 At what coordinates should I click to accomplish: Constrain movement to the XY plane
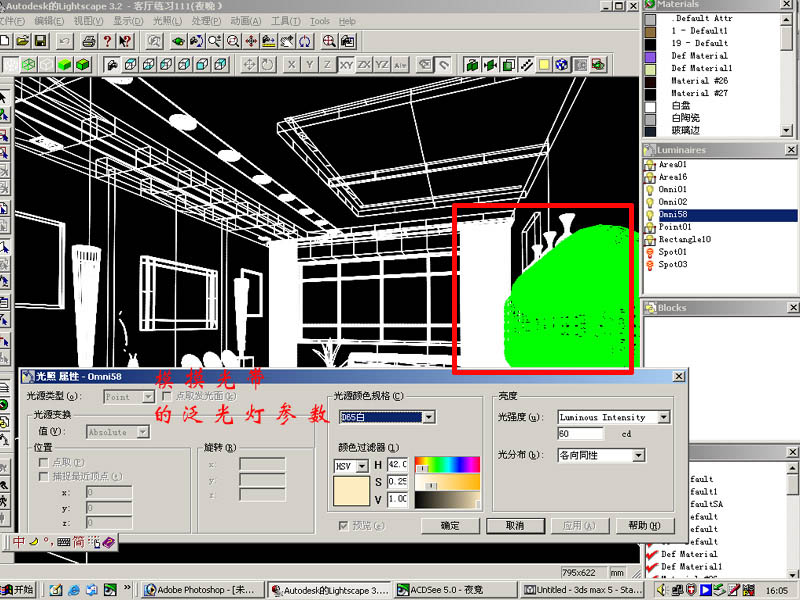point(346,65)
